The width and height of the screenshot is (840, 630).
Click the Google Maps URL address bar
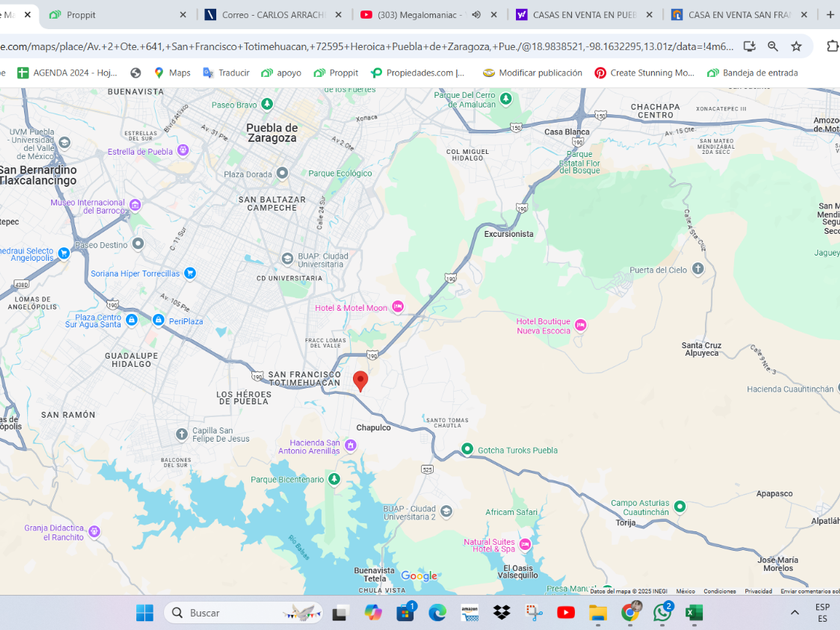[367, 47]
